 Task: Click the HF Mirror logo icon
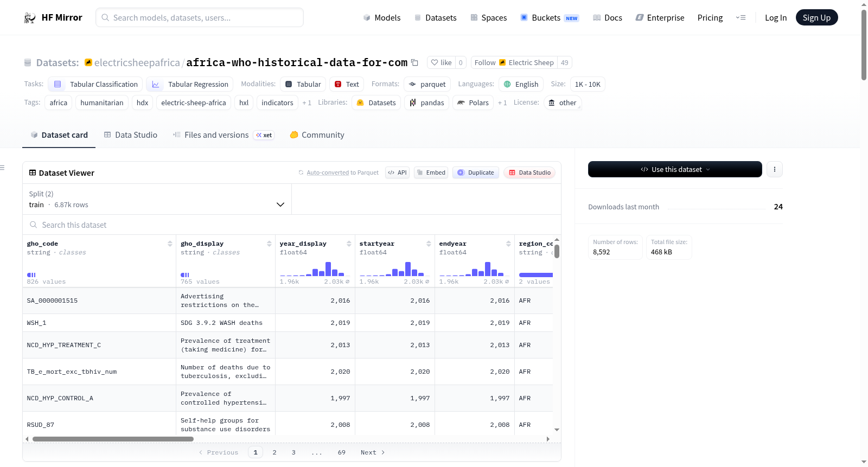click(30, 17)
